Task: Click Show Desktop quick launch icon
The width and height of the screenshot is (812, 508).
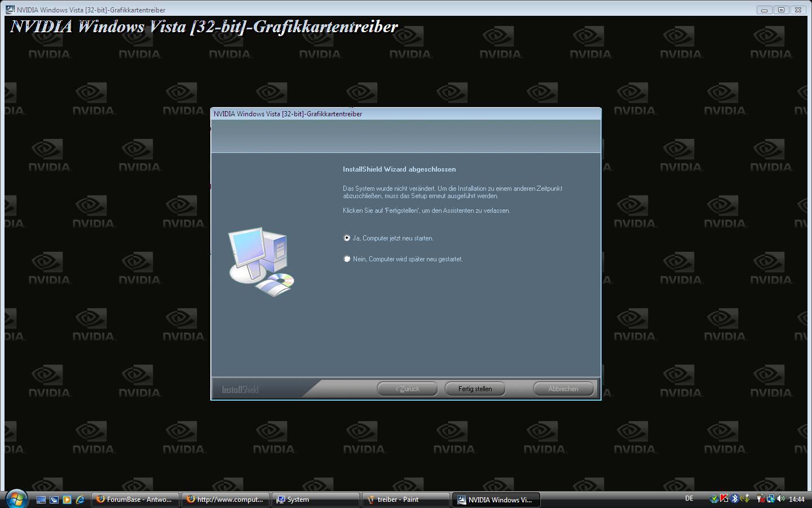Action: [41, 500]
